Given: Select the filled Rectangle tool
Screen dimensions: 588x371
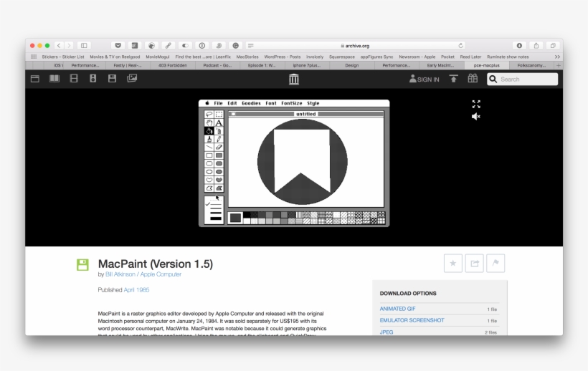Looking at the screenshot, I should [219, 155].
